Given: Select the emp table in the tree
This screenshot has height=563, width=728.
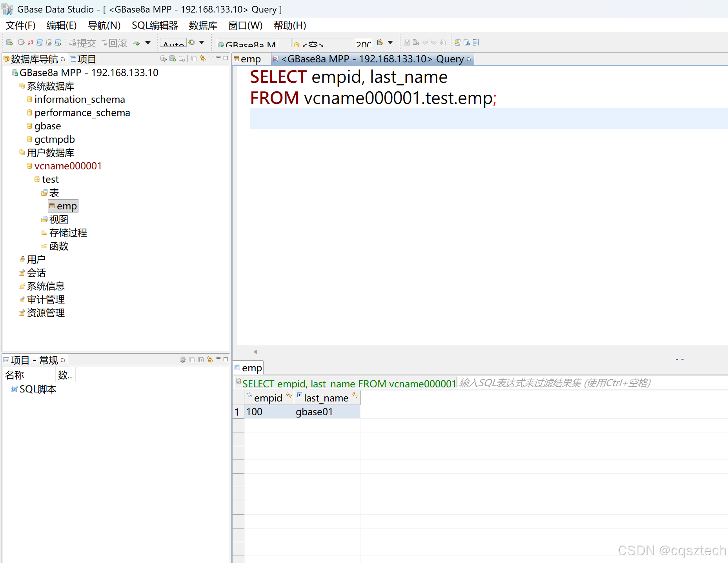Looking at the screenshot, I should coord(63,206).
